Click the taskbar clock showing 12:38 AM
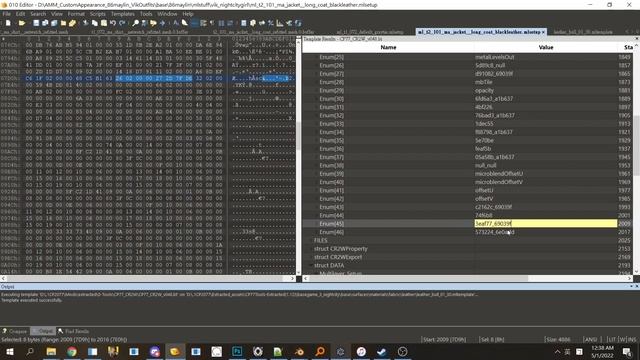This screenshot has height=360, width=640. pyautogui.click(x=602, y=351)
